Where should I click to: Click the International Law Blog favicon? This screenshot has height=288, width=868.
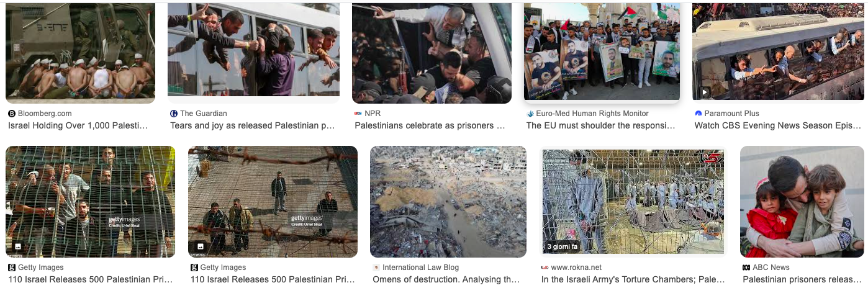pyautogui.click(x=376, y=268)
